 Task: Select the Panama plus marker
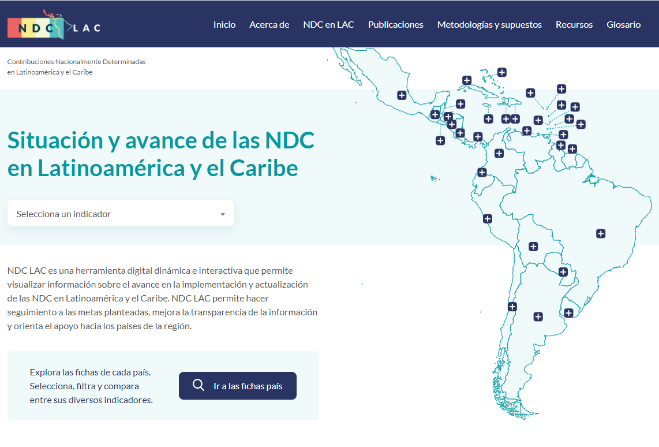[x=478, y=137]
